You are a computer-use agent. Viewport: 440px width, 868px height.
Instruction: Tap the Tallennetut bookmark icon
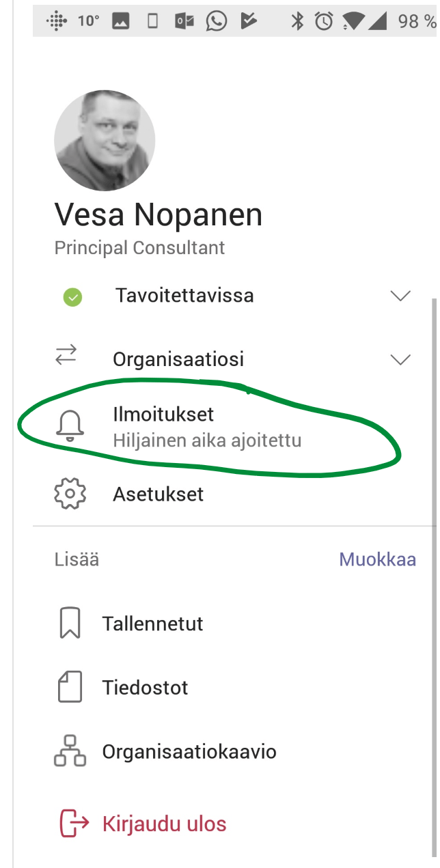click(70, 624)
